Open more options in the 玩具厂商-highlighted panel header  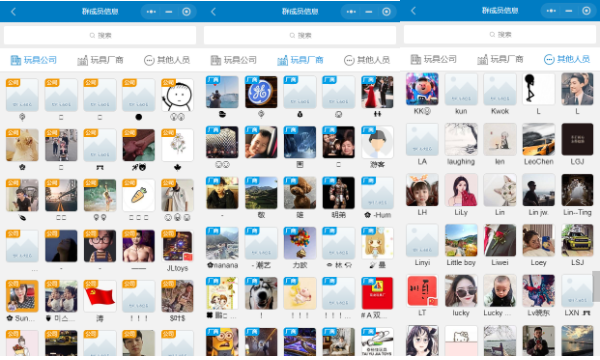coord(351,12)
